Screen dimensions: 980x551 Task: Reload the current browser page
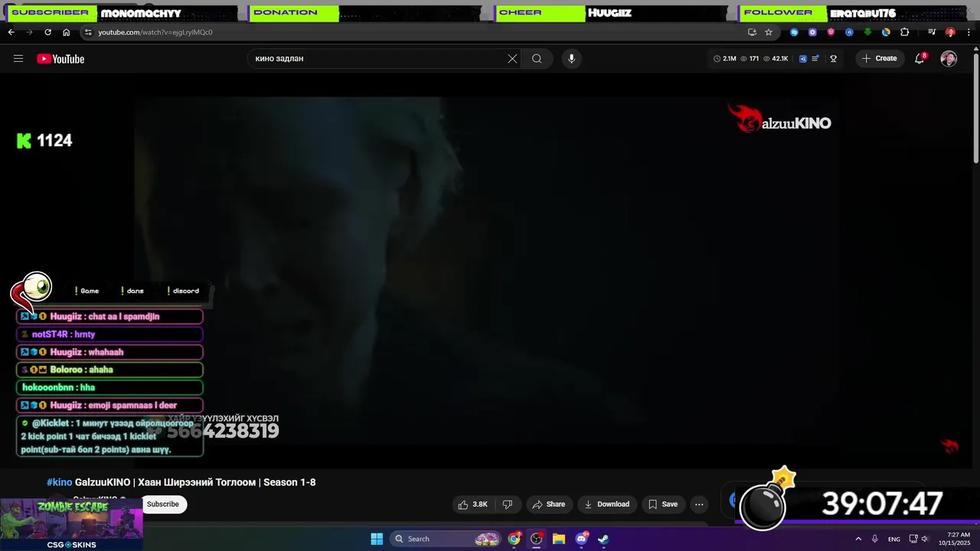[47, 32]
